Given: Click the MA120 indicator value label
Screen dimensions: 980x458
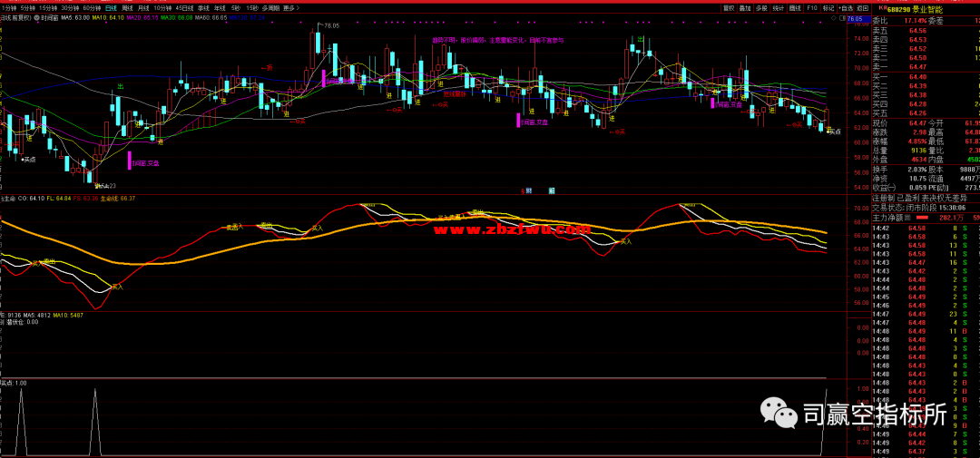Looking at the screenshot, I should coord(248,18).
